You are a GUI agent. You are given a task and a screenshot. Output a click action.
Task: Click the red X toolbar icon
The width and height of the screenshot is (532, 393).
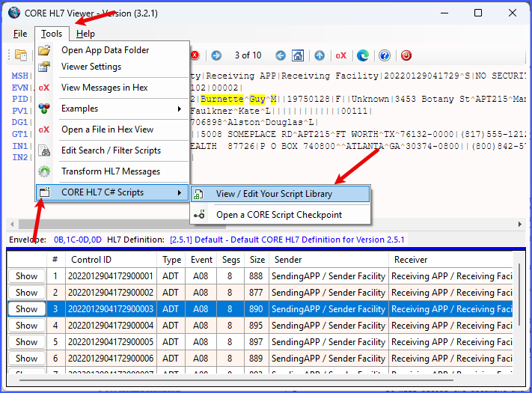point(195,55)
